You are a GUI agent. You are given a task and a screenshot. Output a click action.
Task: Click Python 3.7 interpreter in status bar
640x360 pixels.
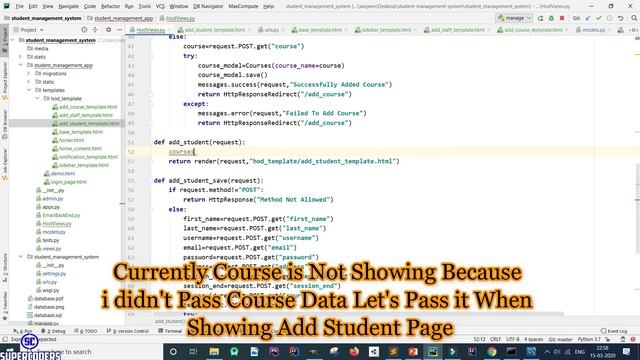tap(589, 339)
